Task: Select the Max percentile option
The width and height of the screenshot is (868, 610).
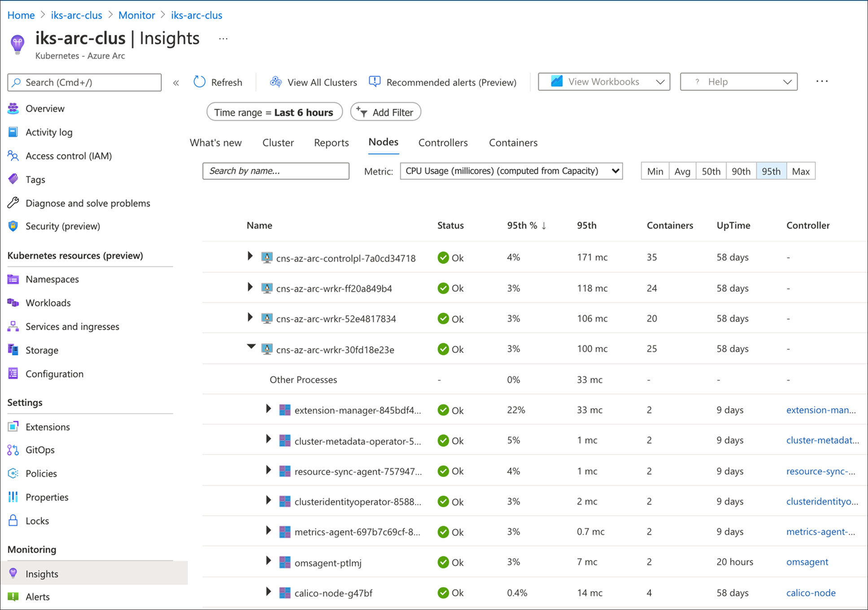Action: tap(801, 171)
